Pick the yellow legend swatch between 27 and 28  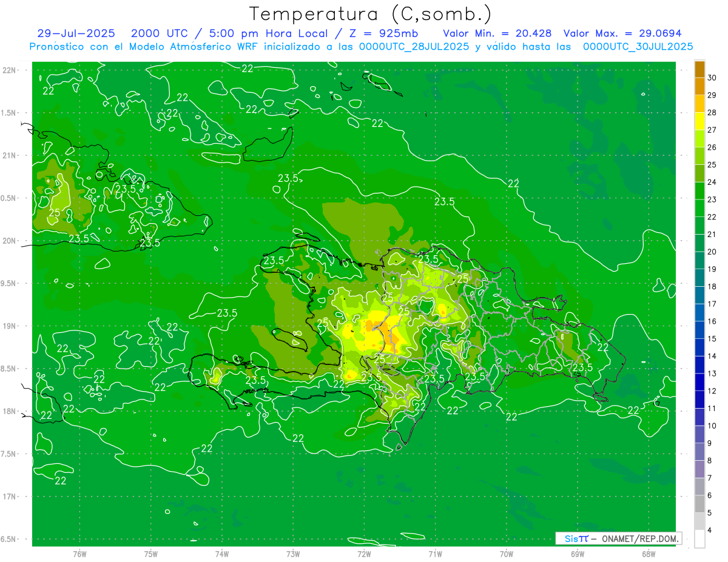point(699,121)
